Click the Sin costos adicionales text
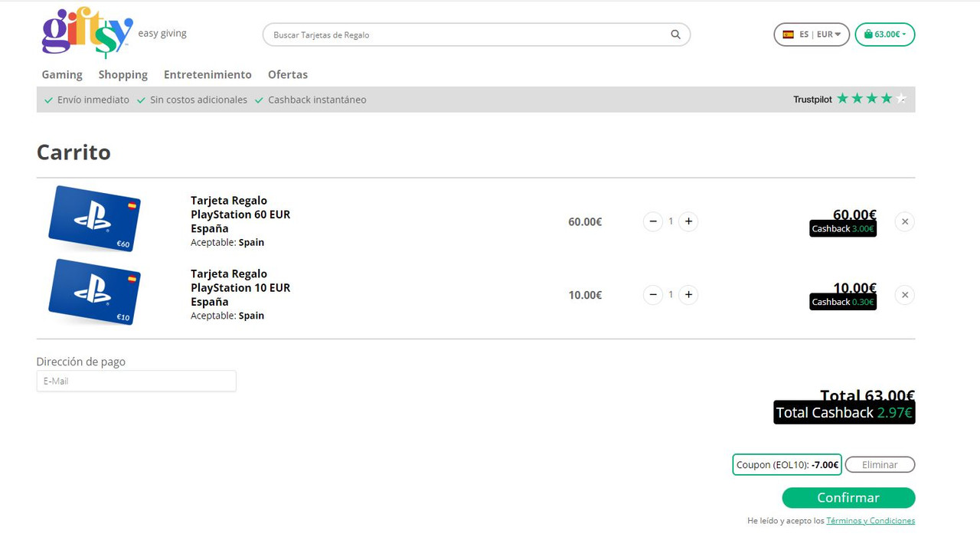980x560 pixels. tap(198, 100)
